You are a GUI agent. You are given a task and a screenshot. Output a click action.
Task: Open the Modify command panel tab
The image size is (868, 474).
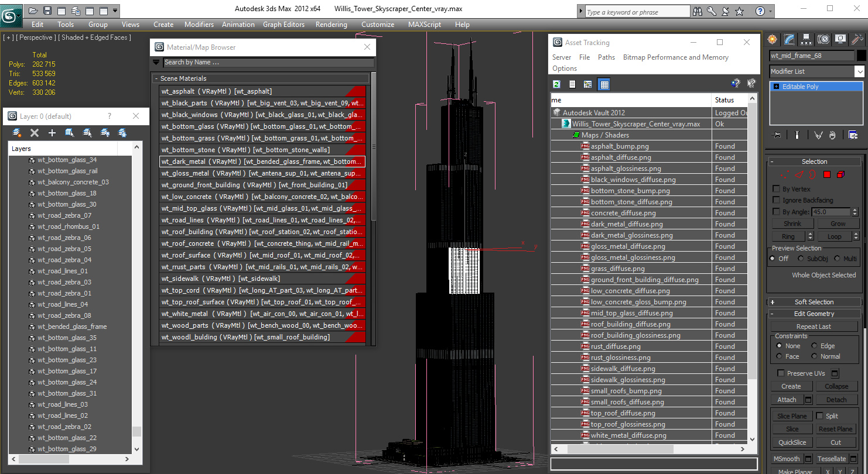pos(790,39)
